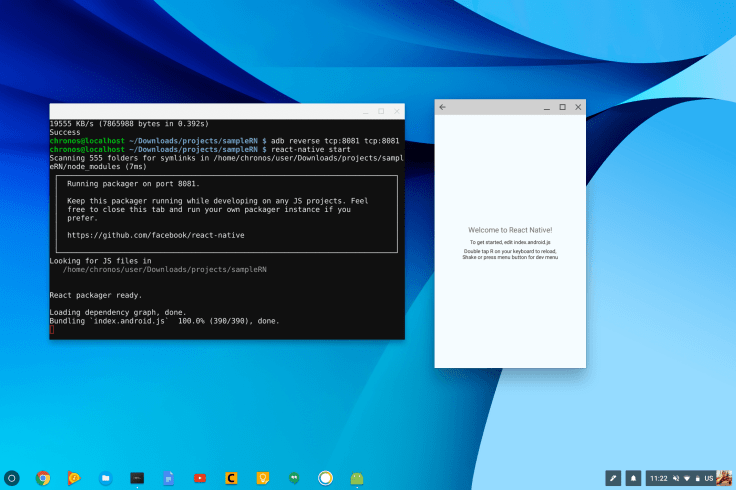Open the white circle app with yellow ring
Image resolution: width=736 pixels, height=490 pixels.
pos(325,478)
